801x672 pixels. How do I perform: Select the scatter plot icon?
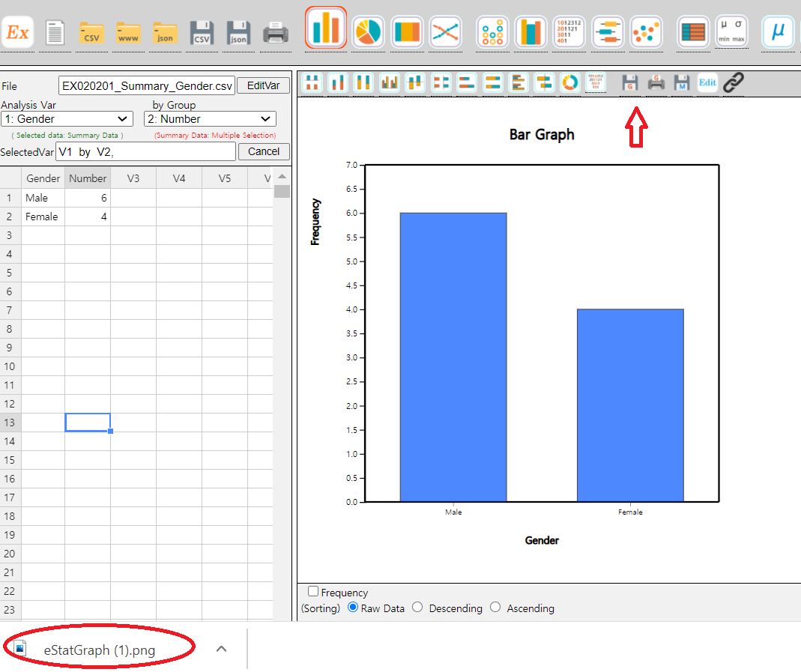(x=646, y=32)
